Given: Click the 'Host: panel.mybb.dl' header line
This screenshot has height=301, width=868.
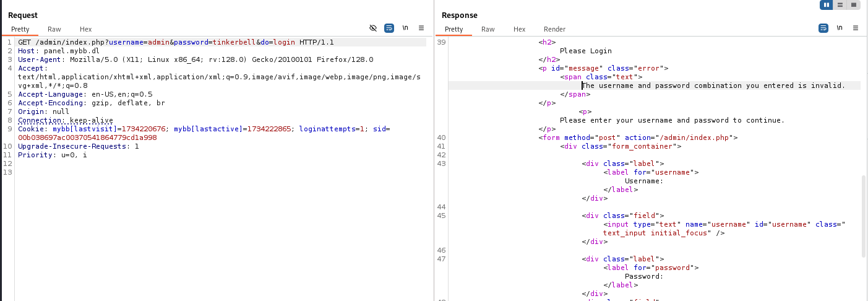Looking at the screenshot, I should tap(59, 51).
